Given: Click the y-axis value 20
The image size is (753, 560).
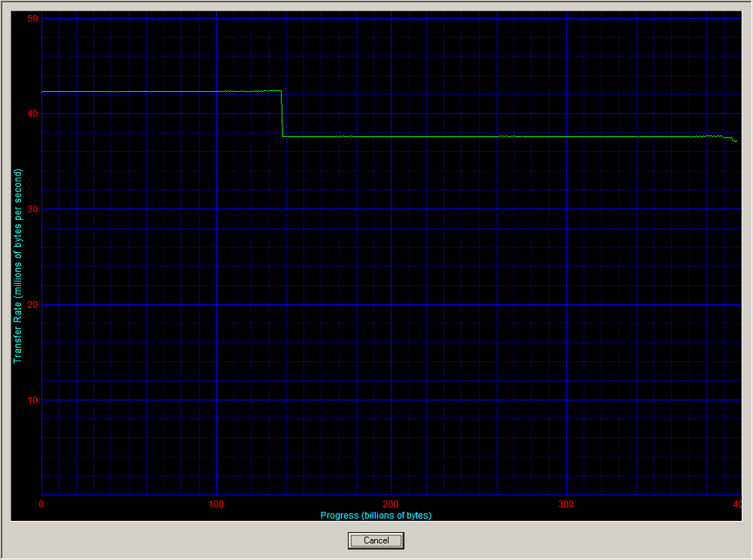Looking at the screenshot, I should (32, 305).
